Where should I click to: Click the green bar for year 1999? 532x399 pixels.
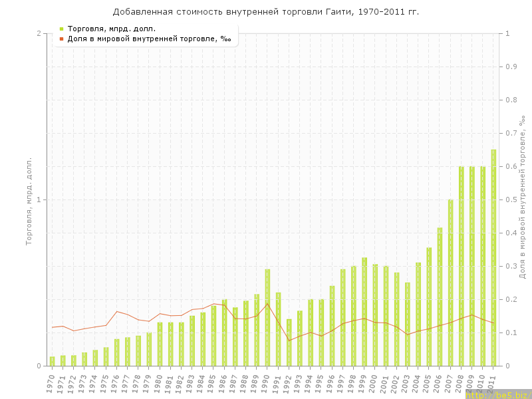[364, 311]
